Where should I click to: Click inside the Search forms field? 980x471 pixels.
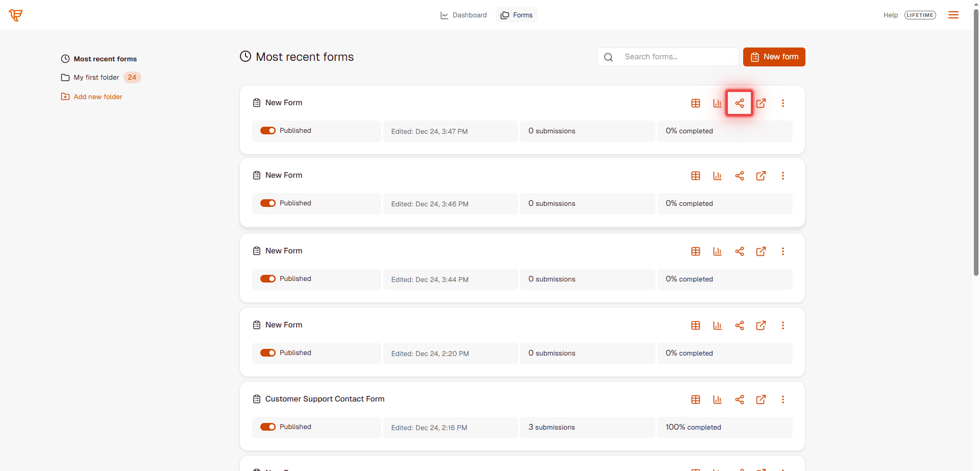(x=674, y=57)
